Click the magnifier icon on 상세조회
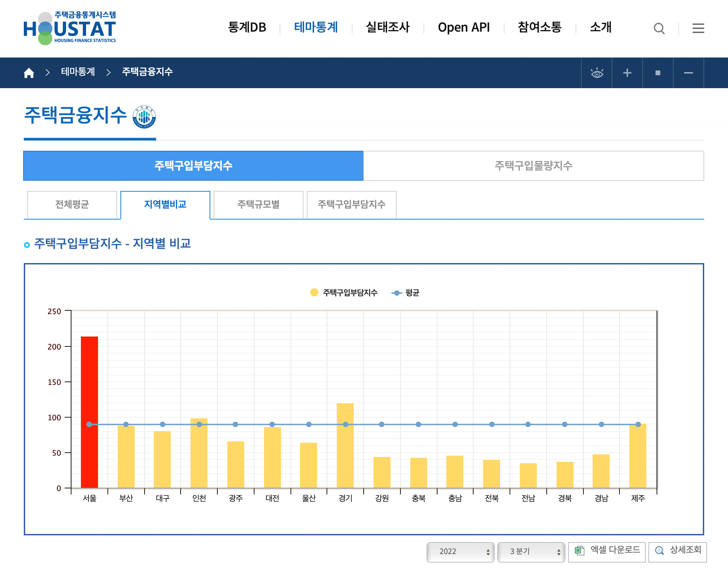Image resolution: width=728 pixels, height=568 pixels. tap(659, 550)
